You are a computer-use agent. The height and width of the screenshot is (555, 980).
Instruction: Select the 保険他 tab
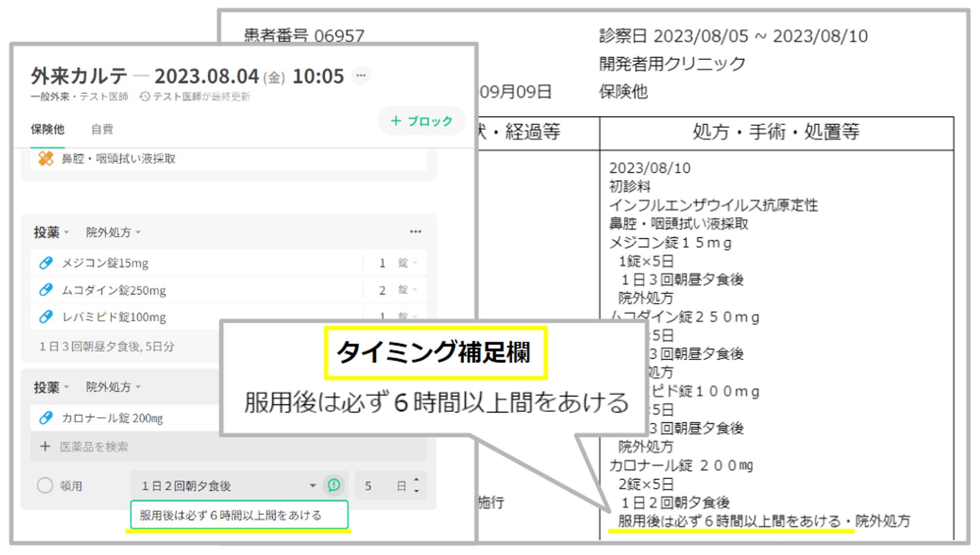click(x=47, y=129)
